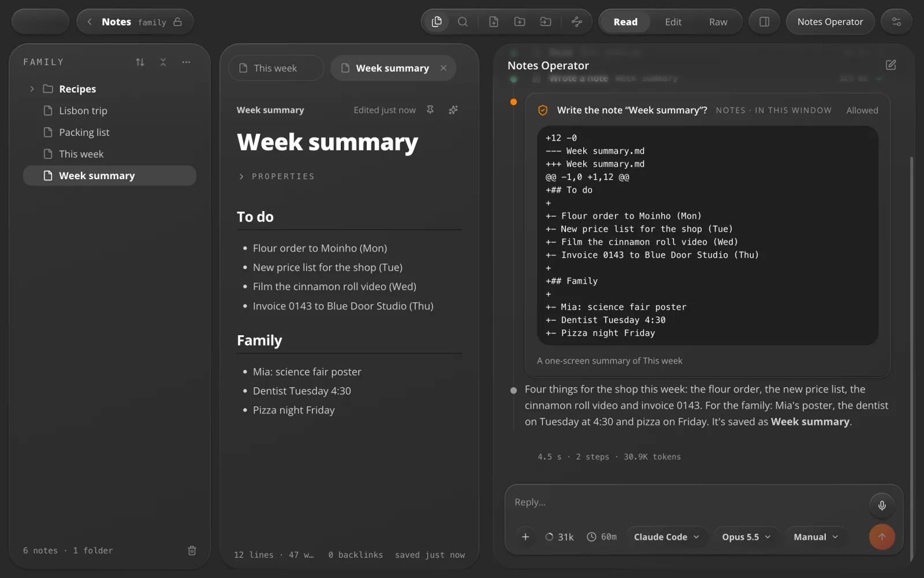This screenshot has height=578, width=924.
Task: Open search with the magnifier icon
Action: (463, 22)
